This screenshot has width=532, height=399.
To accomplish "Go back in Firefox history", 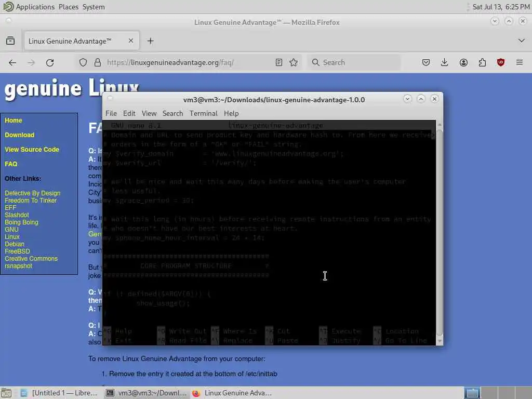I will (x=12, y=62).
